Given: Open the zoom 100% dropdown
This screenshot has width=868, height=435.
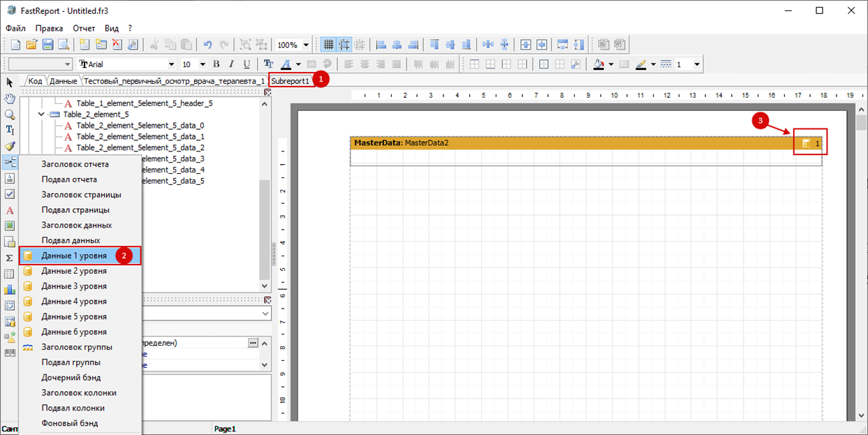Looking at the screenshot, I should 306,45.
